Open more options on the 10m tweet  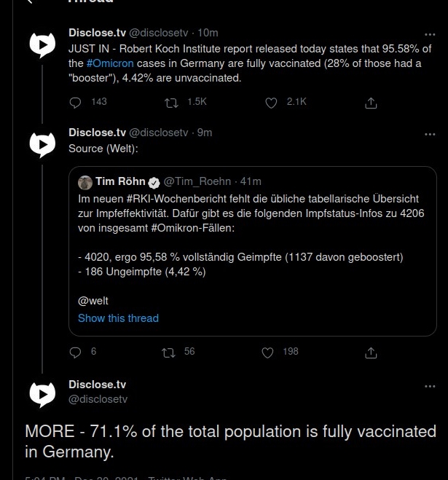click(430, 34)
